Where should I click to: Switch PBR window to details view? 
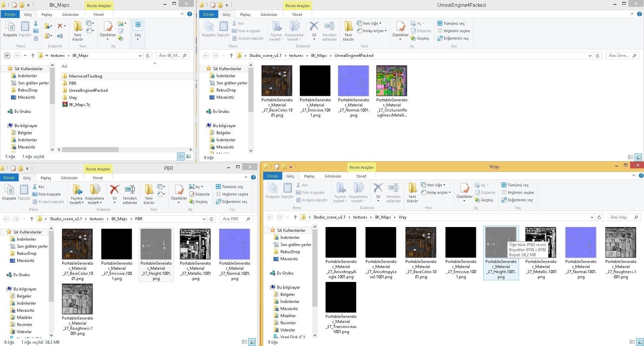pyautogui.click(x=245, y=342)
